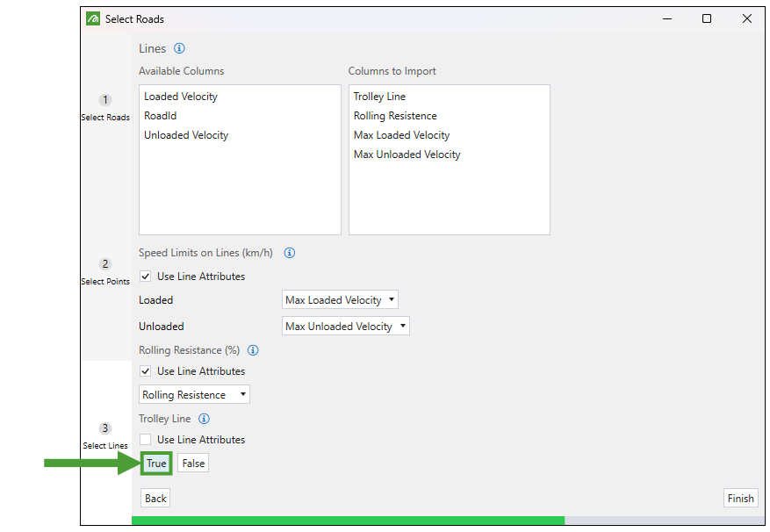Open the Loaded speed limit dropdown

pos(340,300)
